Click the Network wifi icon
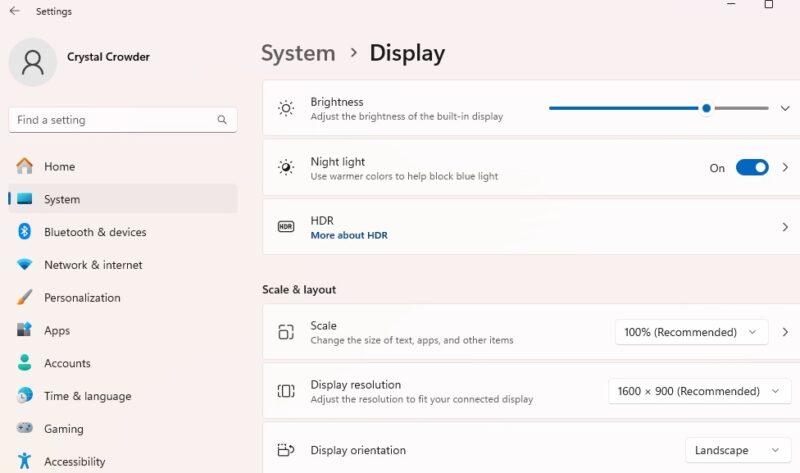This screenshot has width=800, height=473. pos(24,264)
